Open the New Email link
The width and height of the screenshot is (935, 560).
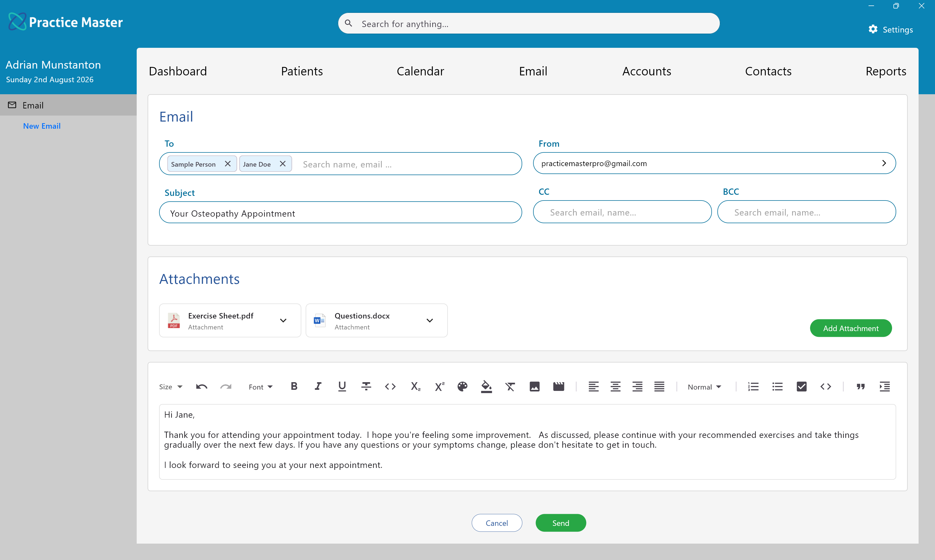pyautogui.click(x=42, y=126)
